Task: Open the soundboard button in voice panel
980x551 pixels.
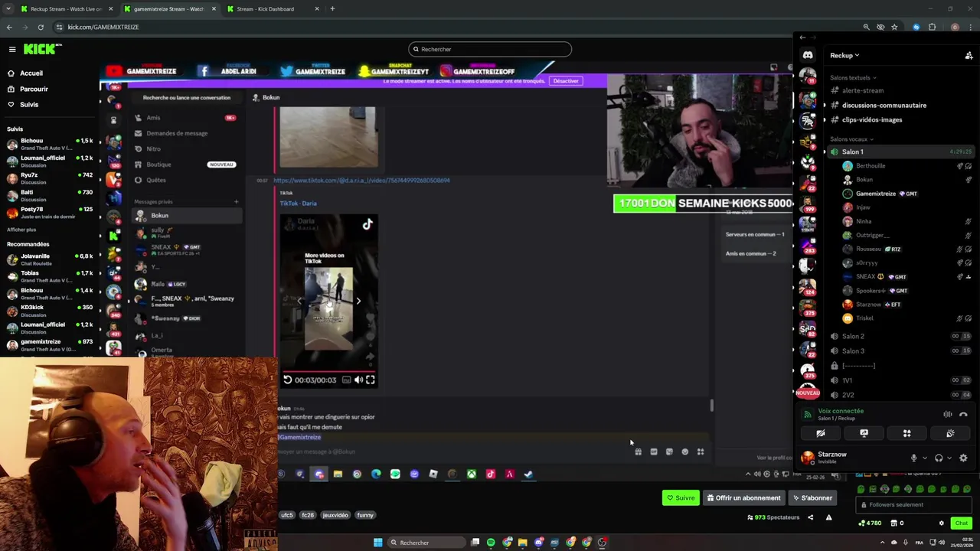Action: pos(950,433)
